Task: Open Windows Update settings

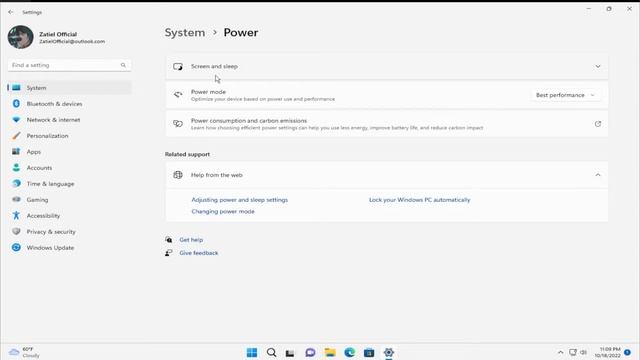Action: tap(69, 247)
